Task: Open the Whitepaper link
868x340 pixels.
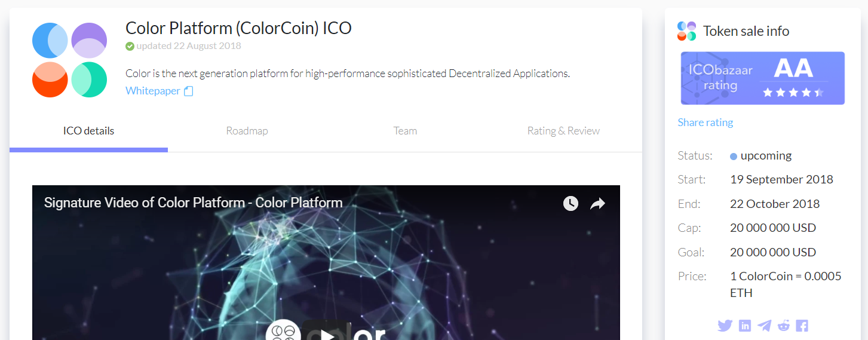Action: coord(153,91)
